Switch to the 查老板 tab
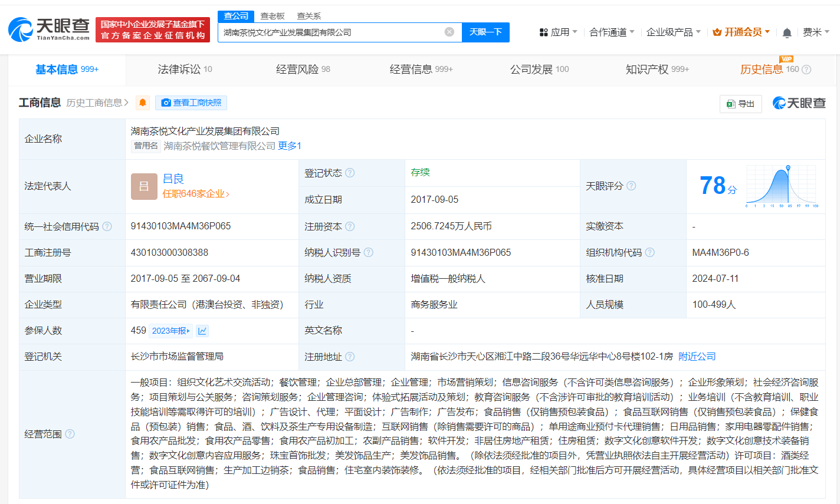This screenshot has width=840, height=504. point(274,16)
